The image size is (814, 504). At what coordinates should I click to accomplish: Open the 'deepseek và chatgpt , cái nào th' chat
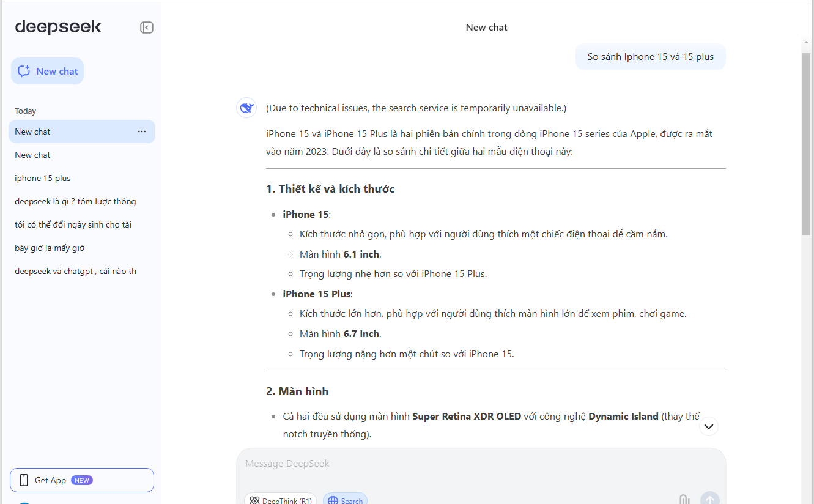(x=82, y=271)
